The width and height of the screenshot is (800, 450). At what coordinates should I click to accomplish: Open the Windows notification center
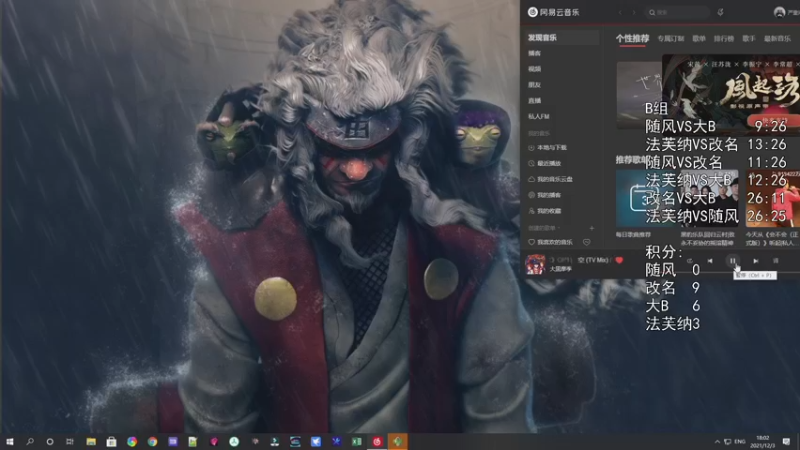[786, 441]
